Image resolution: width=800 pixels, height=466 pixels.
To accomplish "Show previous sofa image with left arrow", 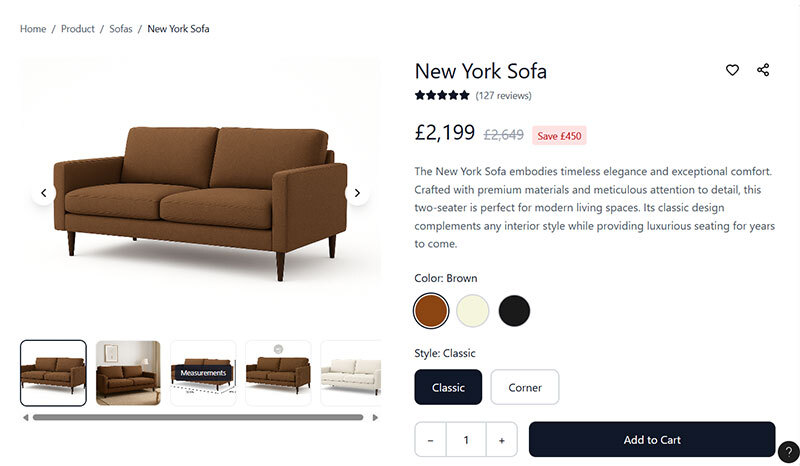I will tap(43, 193).
